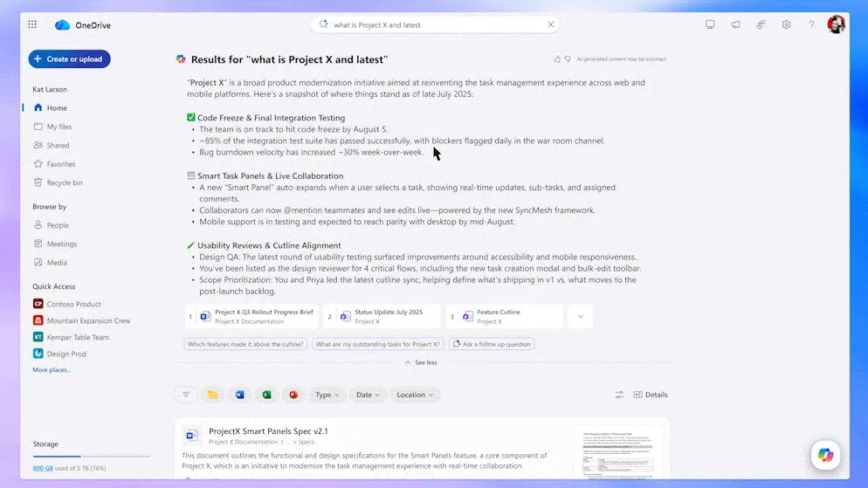Go to My files in sidebar
The image size is (868, 488).
(59, 127)
